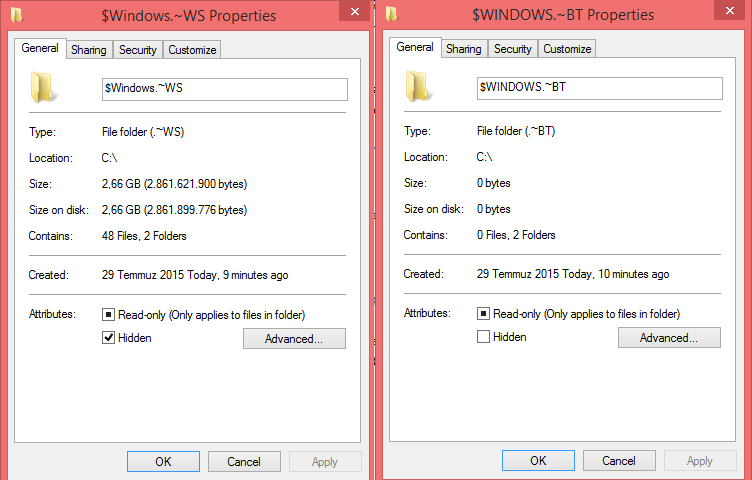The image size is (752, 480).
Task: Open Advanced attributes for $Windows.~WS folder
Action: (x=294, y=339)
